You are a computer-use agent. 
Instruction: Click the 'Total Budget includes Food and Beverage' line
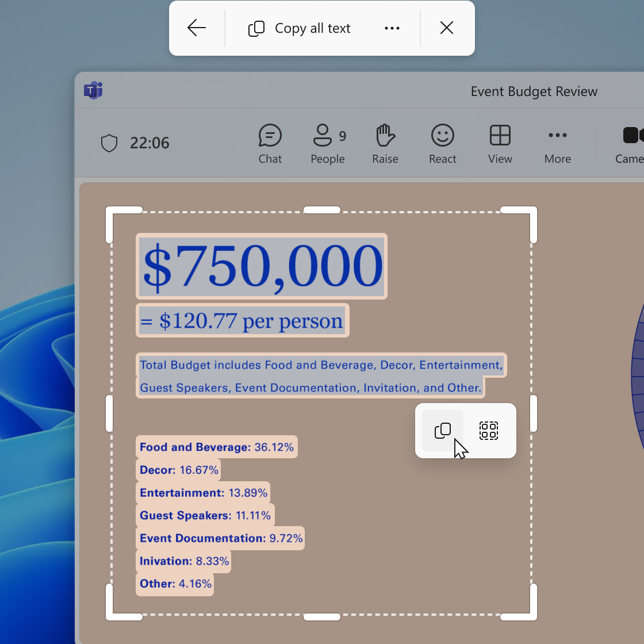(x=321, y=365)
